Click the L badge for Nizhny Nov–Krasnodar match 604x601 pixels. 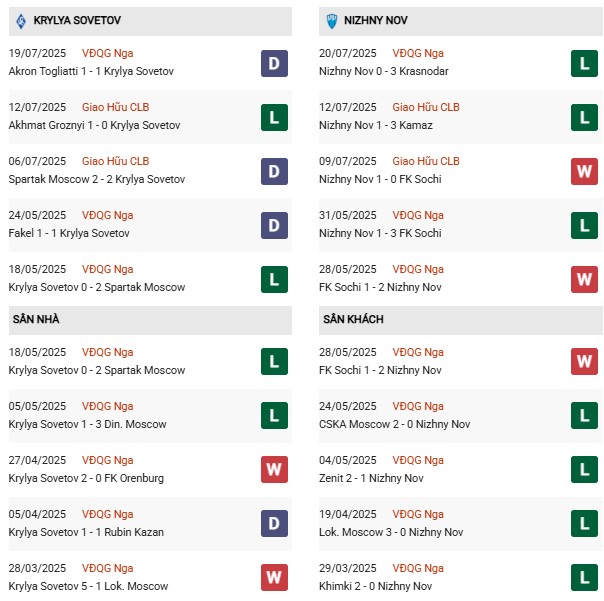coord(584,62)
